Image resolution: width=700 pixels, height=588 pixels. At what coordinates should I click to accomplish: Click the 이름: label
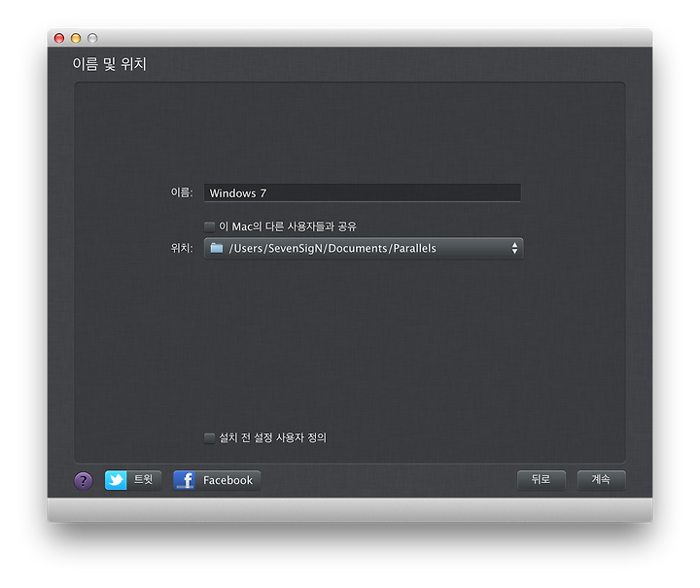[182, 192]
